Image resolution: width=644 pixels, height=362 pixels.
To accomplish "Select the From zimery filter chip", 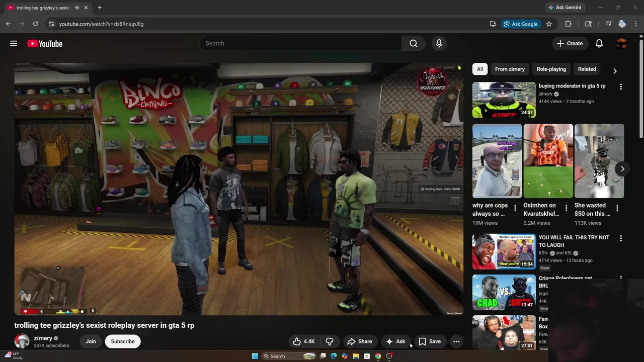I will point(510,69).
